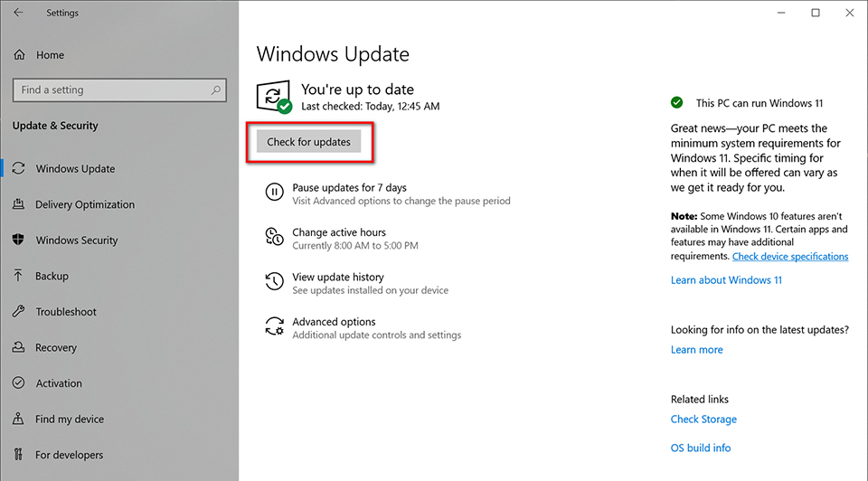Click the back arrow in Settings

[18, 12]
